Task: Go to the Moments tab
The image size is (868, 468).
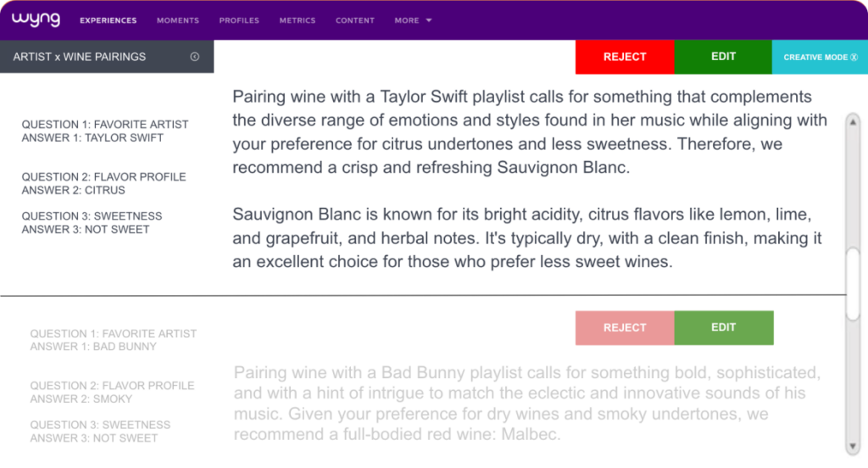Action: pos(178,20)
